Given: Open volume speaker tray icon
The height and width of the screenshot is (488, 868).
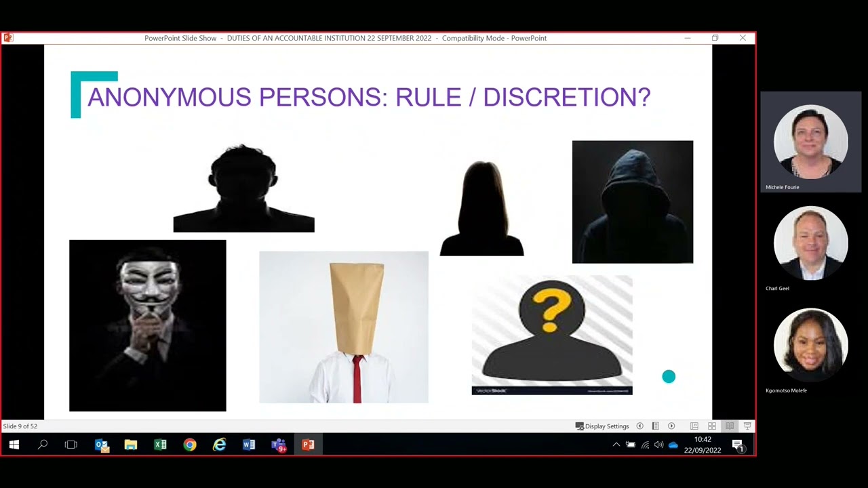Looking at the screenshot, I should [658, 445].
